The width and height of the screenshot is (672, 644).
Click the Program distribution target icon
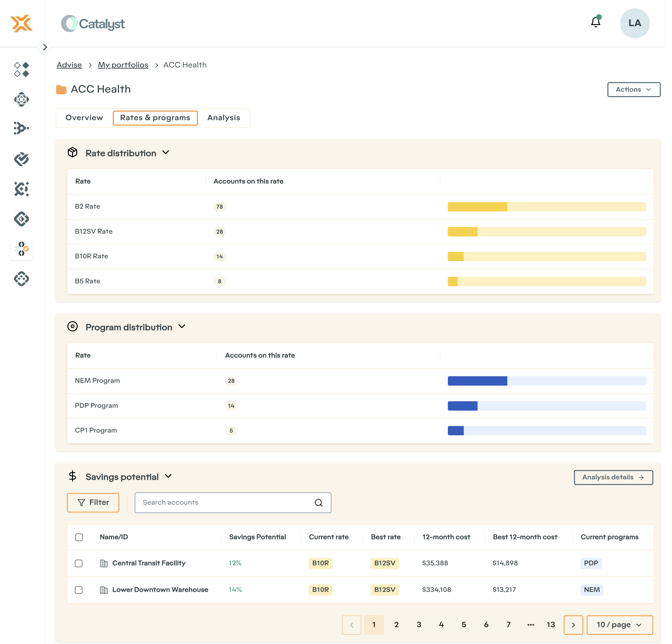[72, 326]
